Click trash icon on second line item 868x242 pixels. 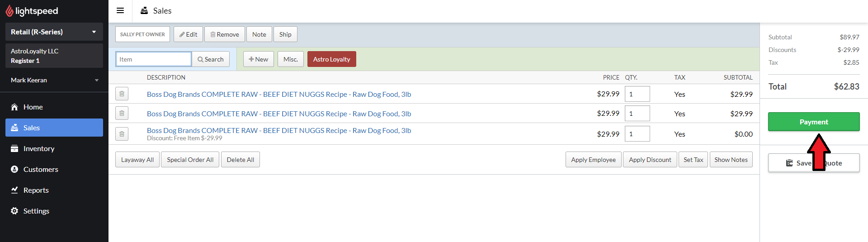(x=122, y=114)
